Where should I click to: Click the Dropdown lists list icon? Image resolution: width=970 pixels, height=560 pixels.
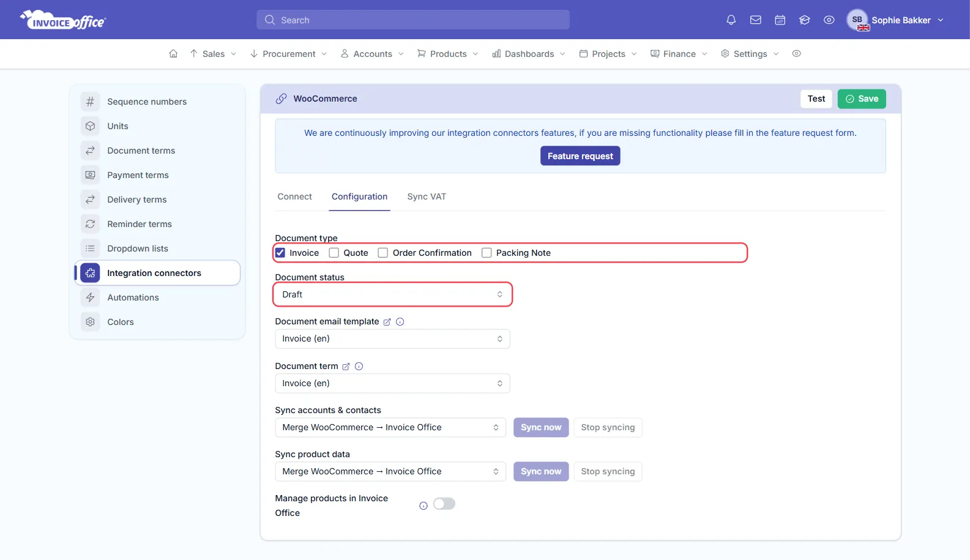[x=90, y=248]
